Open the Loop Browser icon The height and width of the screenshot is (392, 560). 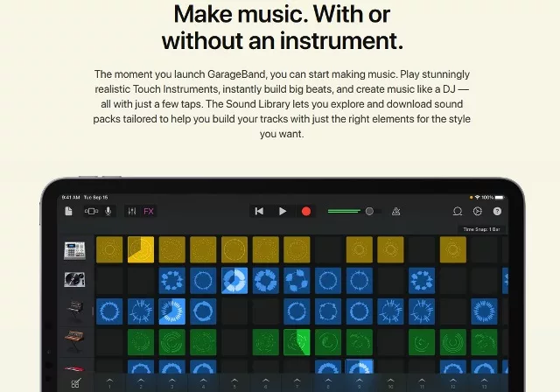pos(458,212)
